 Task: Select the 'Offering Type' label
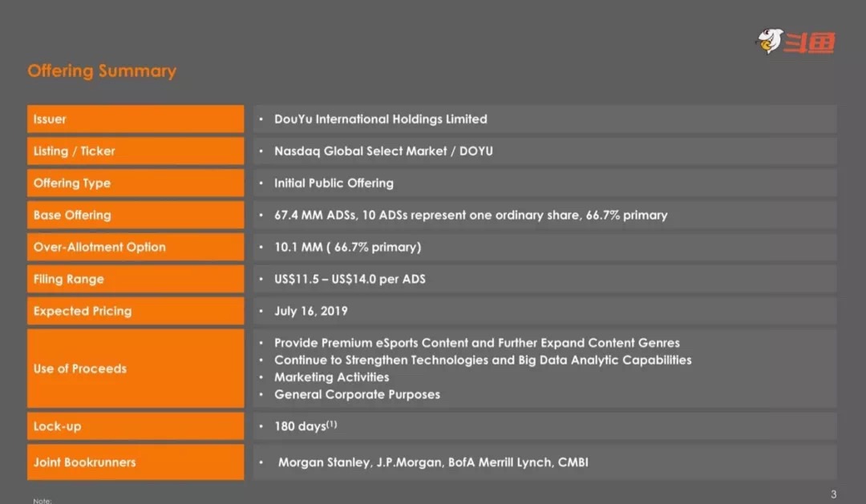(136, 183)
